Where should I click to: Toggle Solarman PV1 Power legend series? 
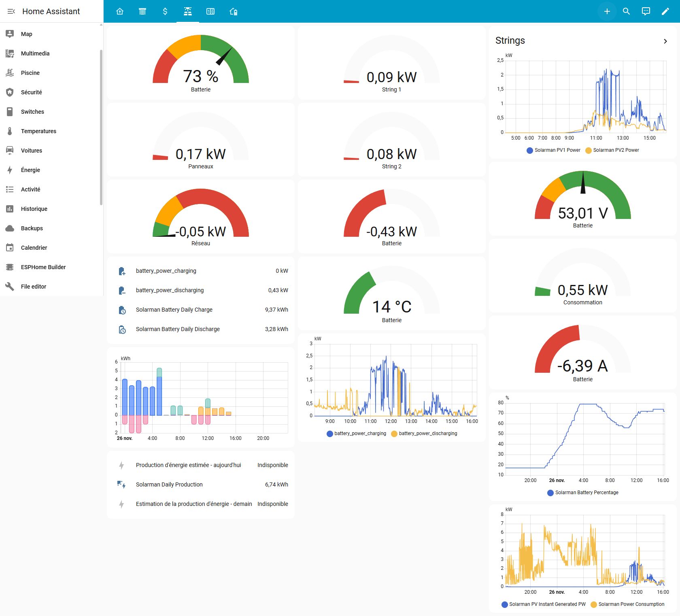coord(553,150)
